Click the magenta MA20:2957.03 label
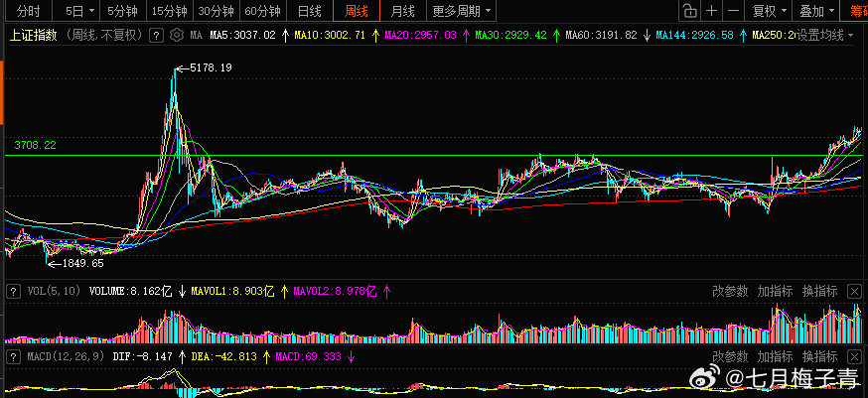This screenshot has height=398, width=868. point(421,36)
